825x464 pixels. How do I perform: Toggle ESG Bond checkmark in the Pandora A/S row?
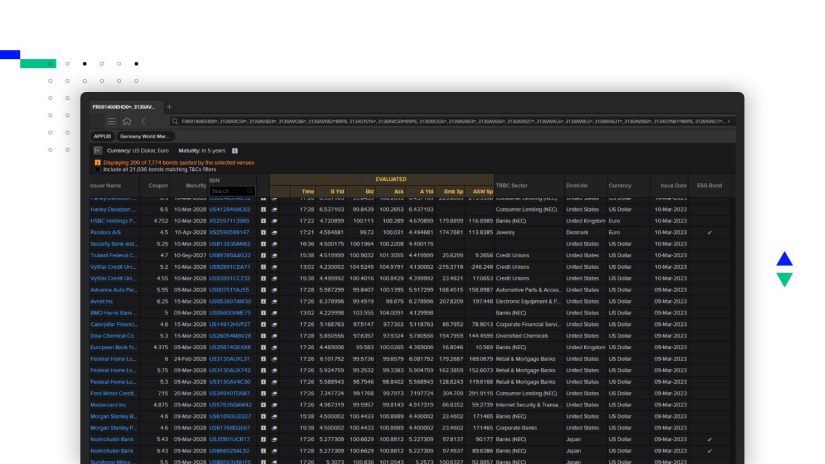709,232
